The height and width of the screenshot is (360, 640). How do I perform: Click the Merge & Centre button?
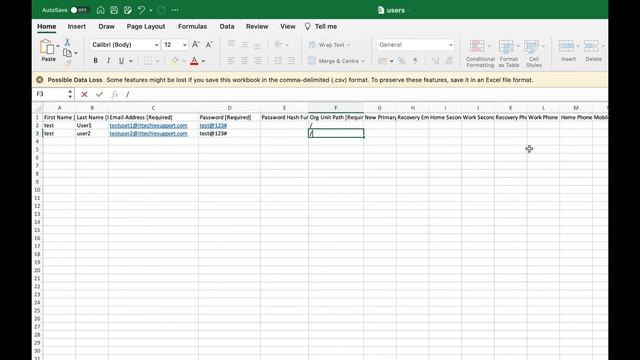point(336,61)
